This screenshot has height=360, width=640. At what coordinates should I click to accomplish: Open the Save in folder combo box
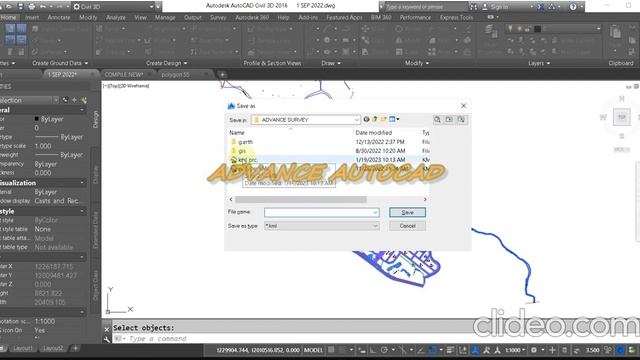tap(306, 120)
